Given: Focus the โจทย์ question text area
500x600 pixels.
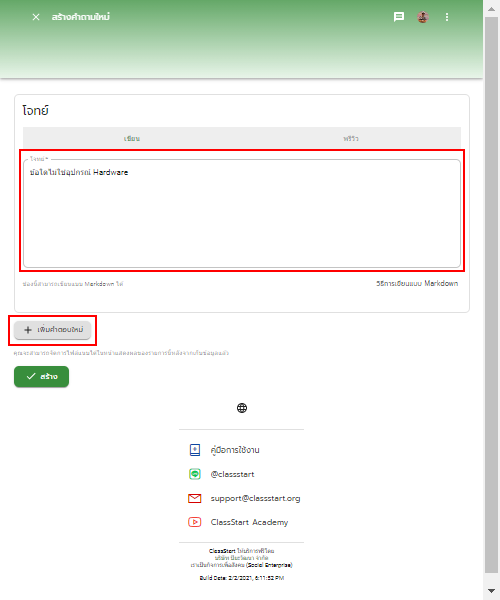Looking at the screenshot, I should click(x=242, y=213).
